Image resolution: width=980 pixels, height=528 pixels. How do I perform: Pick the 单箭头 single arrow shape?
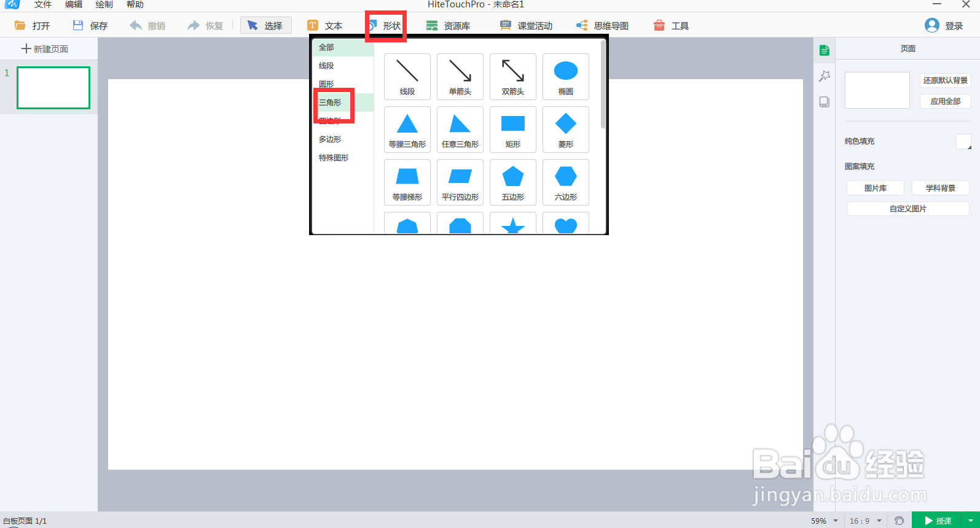click(x=460, y=77)
